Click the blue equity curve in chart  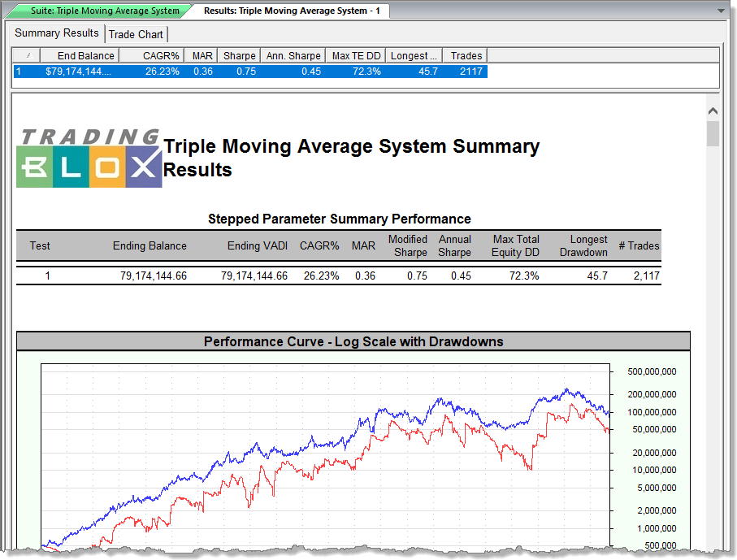coord(439,401)
